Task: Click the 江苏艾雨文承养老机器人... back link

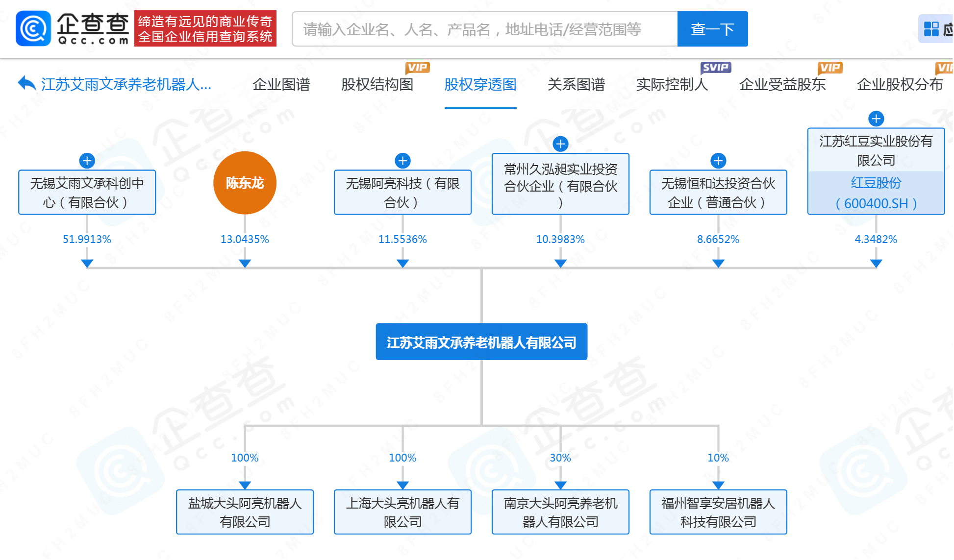Action: 126,84
